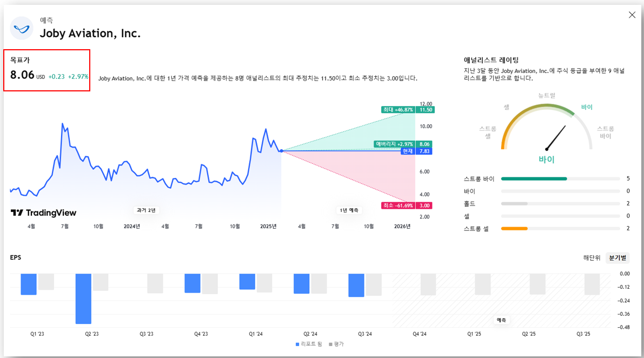The width and height of the screenshot is (644, 358).
Task: Click the 최대 +46.87% forecast label
Action: click(398, 110)
